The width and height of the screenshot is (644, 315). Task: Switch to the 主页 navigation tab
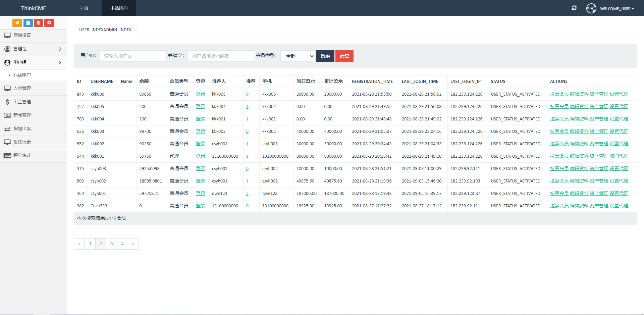pos(84,8)
